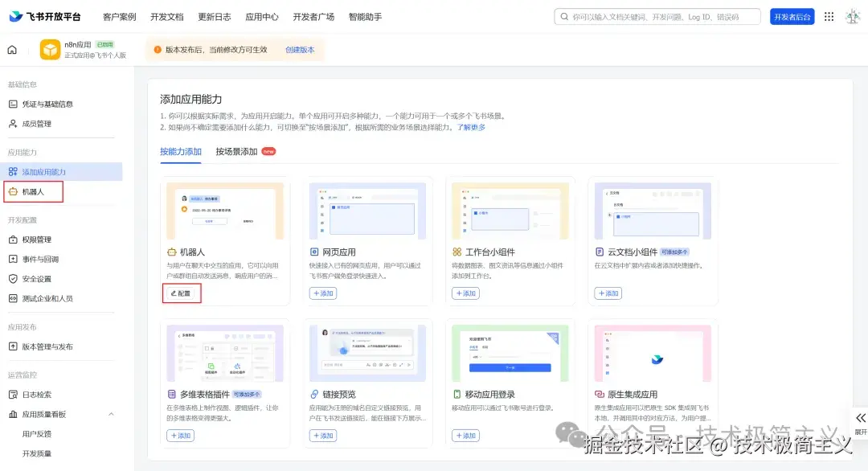This screenshot has width=868, height=471.
Task: Expand the collapsed right side panel
Action: pyautogui.click(x=860, y=417)
